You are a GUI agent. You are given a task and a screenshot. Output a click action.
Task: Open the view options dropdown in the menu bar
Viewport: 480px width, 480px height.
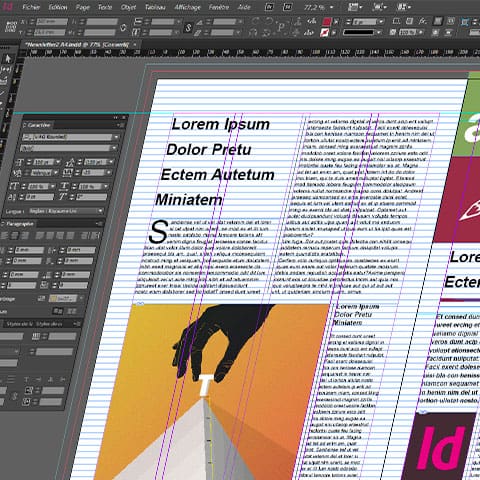[355, 7]
